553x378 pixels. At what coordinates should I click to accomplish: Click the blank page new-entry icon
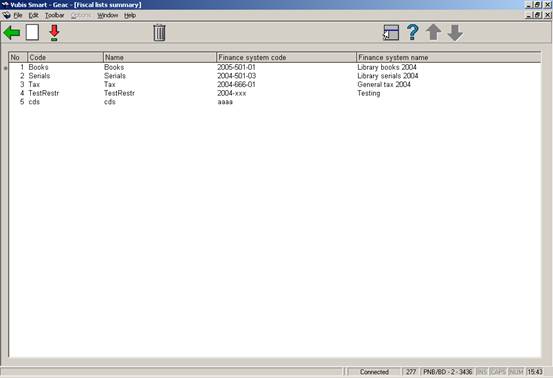pyautogui.click(x=32, y=32)
